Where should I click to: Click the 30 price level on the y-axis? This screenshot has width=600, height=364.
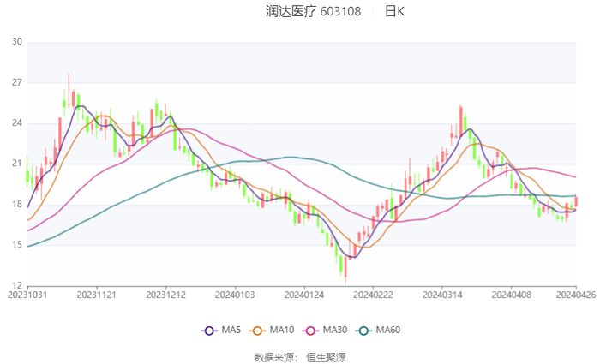tap(17, 42)
